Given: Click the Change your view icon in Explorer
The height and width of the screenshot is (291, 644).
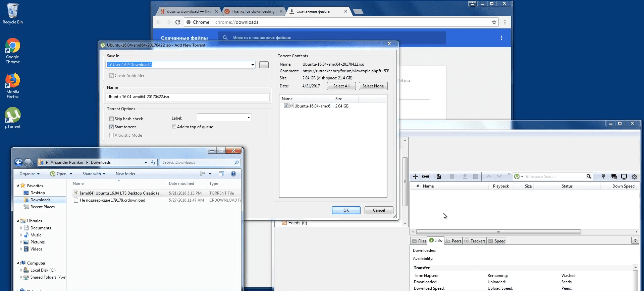Looking at the screenshot, I should 203,174.
